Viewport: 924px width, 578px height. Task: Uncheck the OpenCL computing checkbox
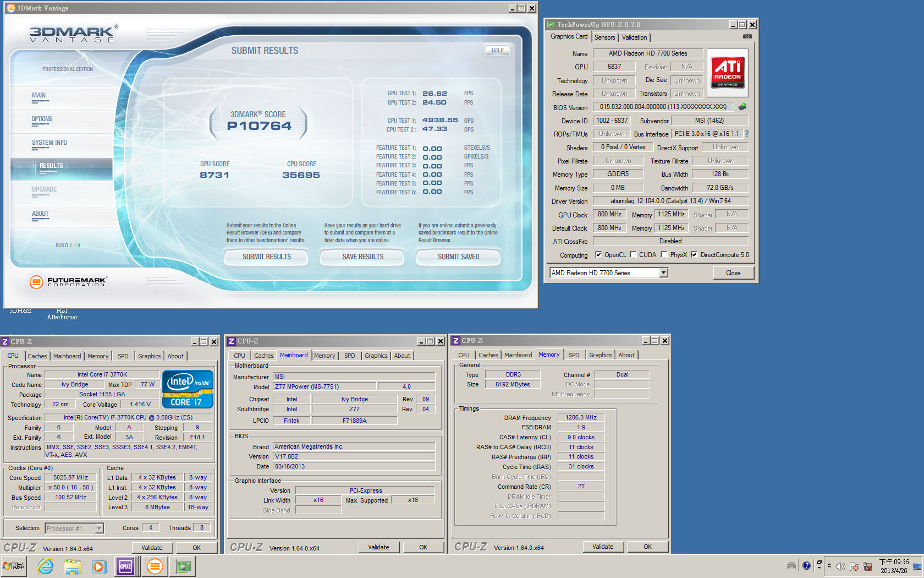pyautogui.click(x=599, y=254)
